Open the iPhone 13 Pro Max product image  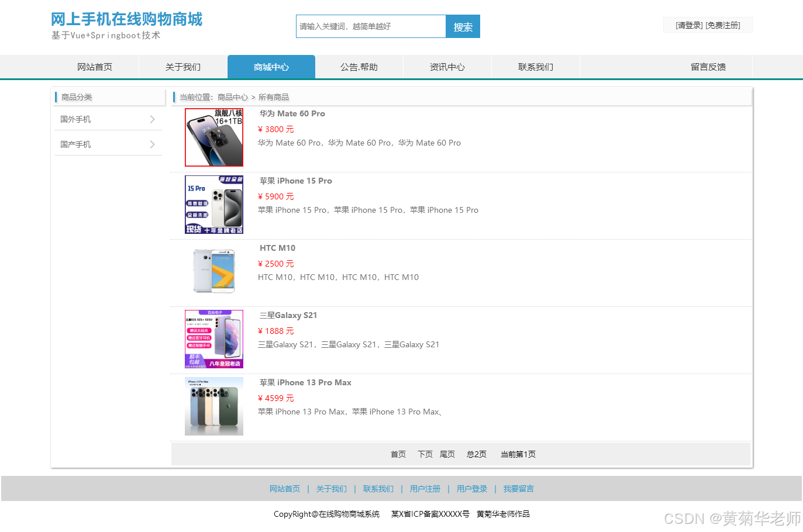214,406
